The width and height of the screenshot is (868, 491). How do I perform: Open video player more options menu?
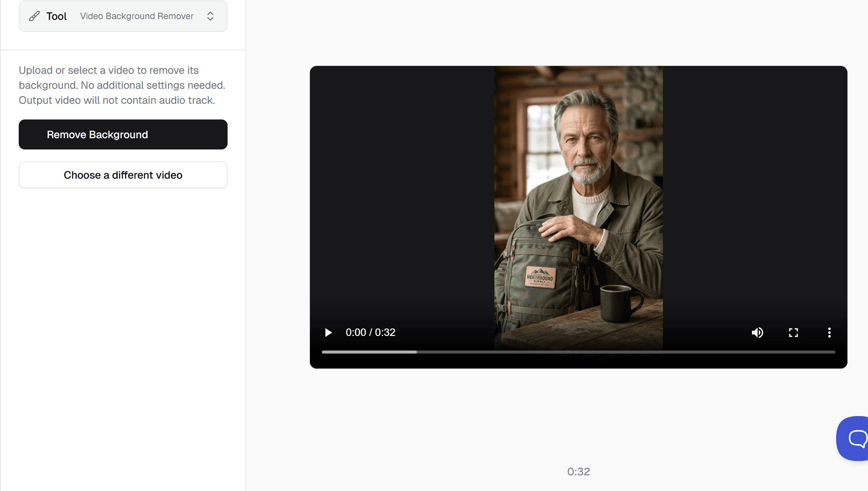[829, 333]
